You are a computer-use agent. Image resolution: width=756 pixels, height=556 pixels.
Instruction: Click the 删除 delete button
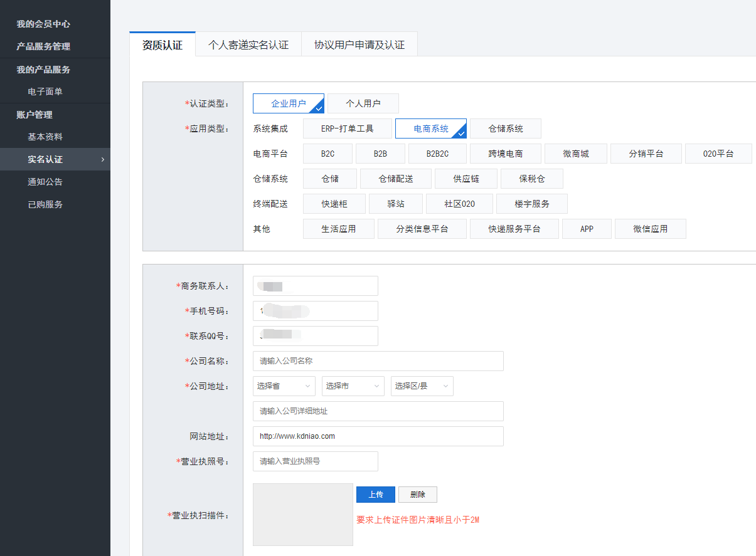[417, 495]
